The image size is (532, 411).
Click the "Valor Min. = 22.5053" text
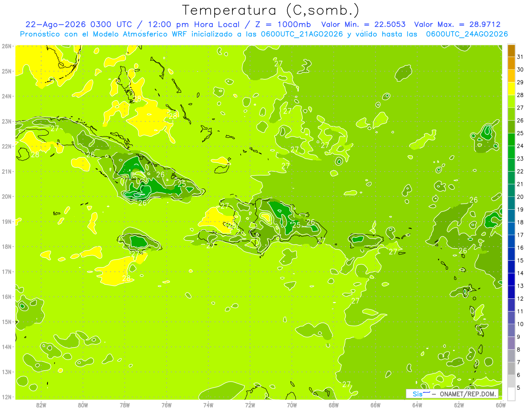[364, 24]
